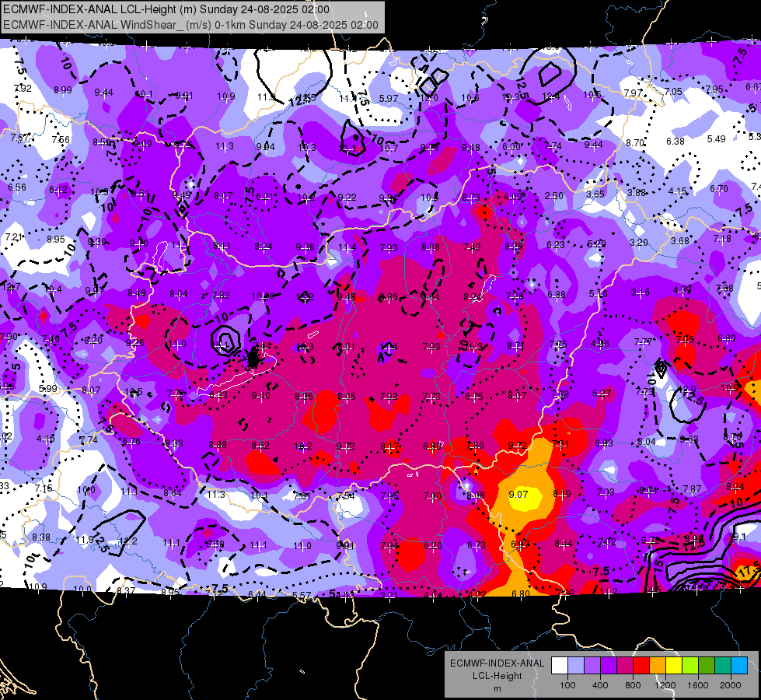Click the legend text LCL-Height
The width and height of the screenshot is (761, 700).
pos(497,676)
